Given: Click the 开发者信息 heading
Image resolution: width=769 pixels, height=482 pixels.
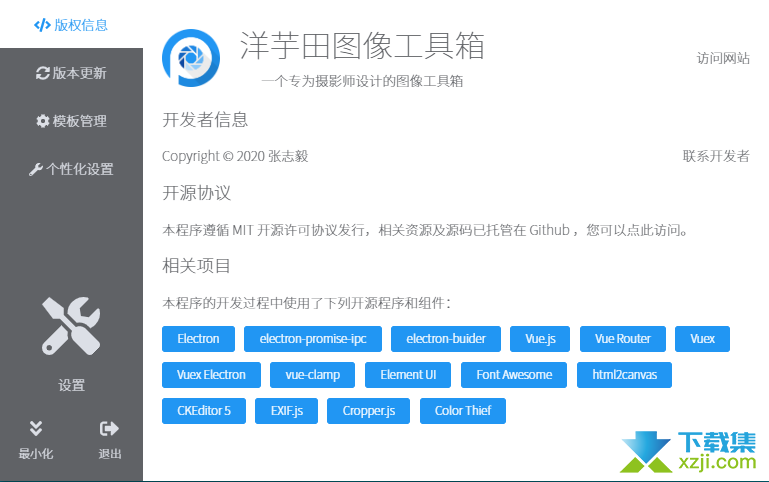Looking at the screenshot, I should pyautogui.click(x=205, y=120).
